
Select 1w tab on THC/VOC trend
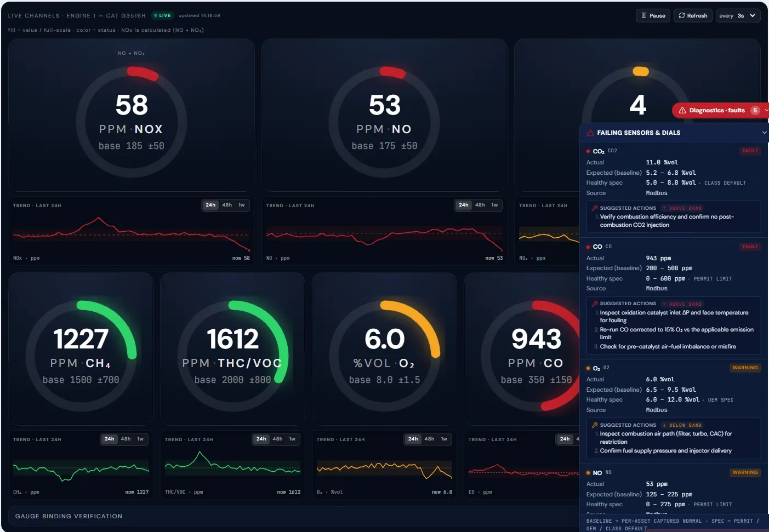[x=293, y=439]
